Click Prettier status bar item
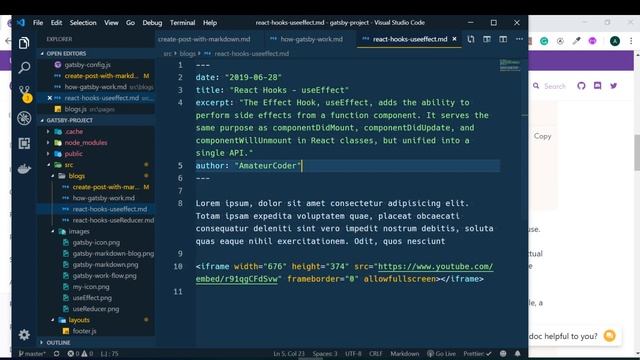The height and width of the screenshot is (360, 640). [477, 353]
